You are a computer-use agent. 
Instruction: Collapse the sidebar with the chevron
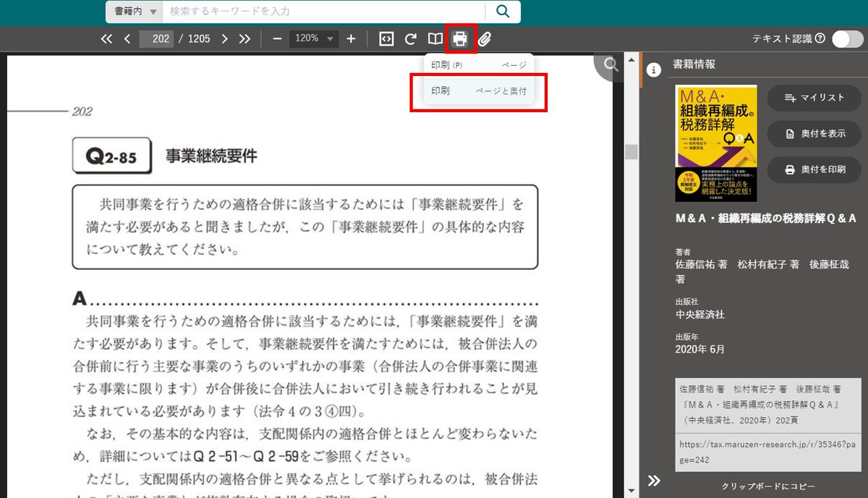pyautogui.click(x=653, y=480)
